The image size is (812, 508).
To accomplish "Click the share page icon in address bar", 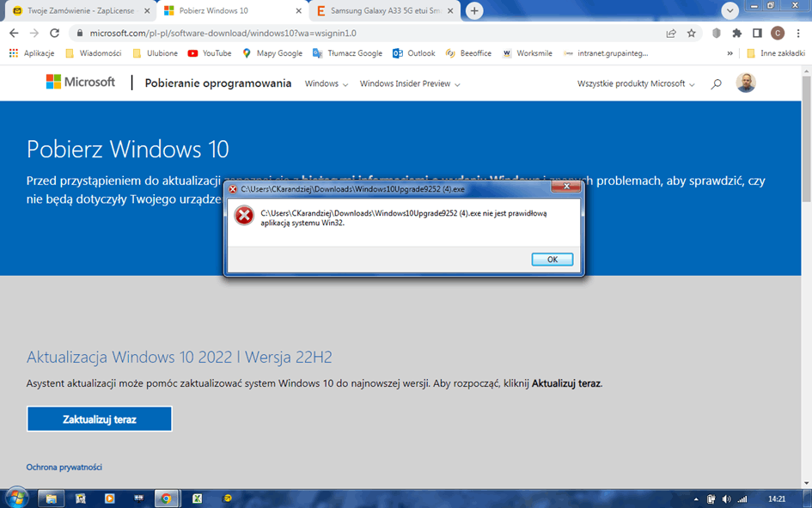I will click(671, 34).
